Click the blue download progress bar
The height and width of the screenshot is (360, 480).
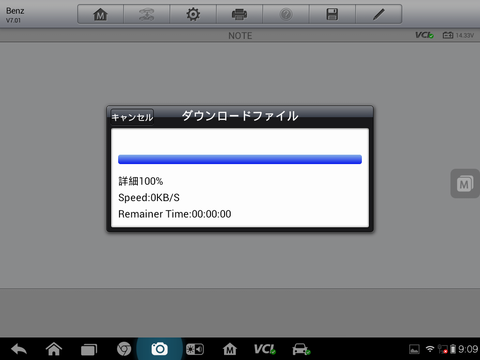(x=240, y=159)
